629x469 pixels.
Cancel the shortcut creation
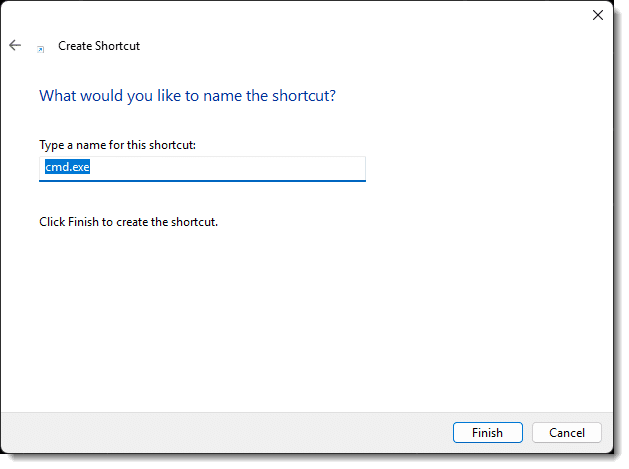click(566, 432)
